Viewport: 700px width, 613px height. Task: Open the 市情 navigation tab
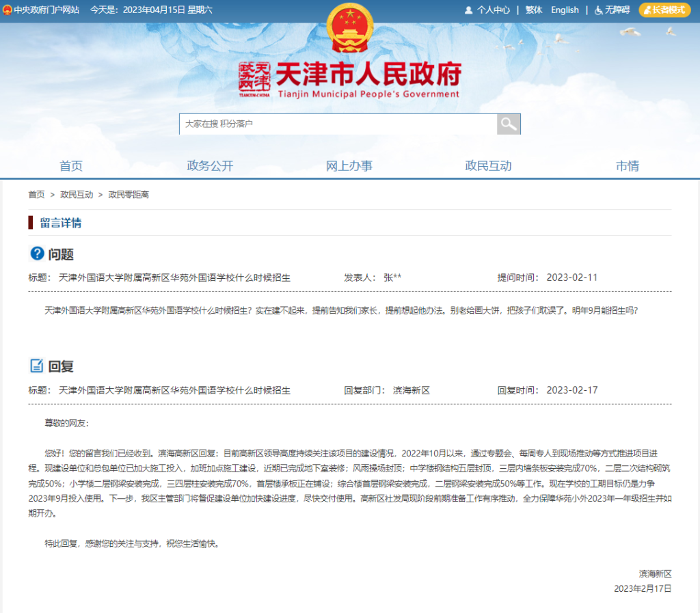coord(627,165)
